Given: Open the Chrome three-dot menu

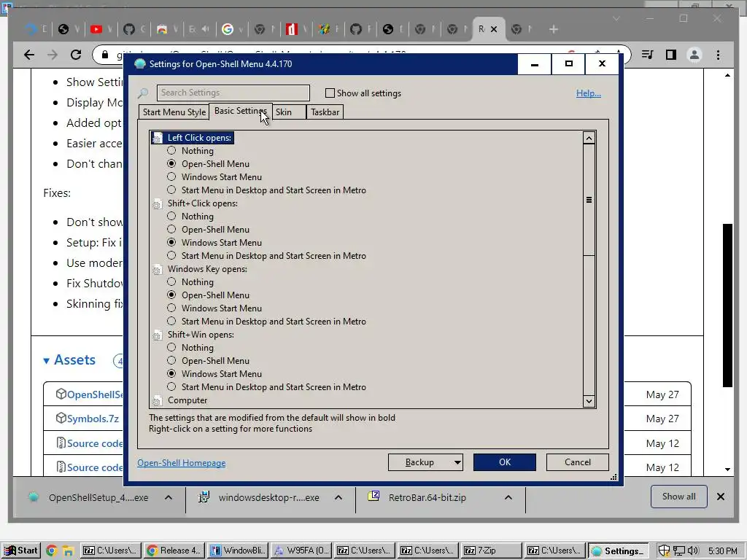Looking at the screenshot, I should (718, 55).
